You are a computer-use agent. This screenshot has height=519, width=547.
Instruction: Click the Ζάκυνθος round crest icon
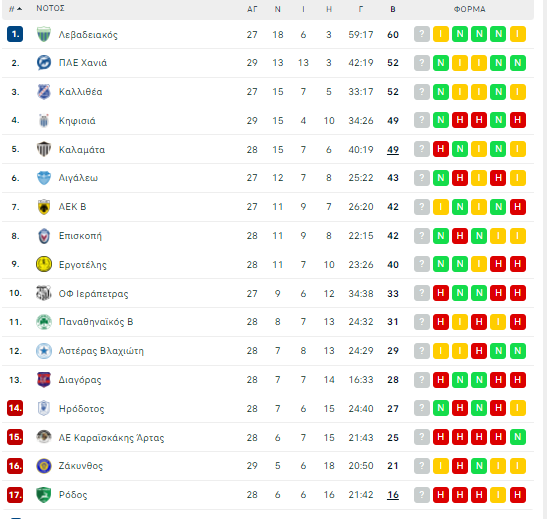44,466
